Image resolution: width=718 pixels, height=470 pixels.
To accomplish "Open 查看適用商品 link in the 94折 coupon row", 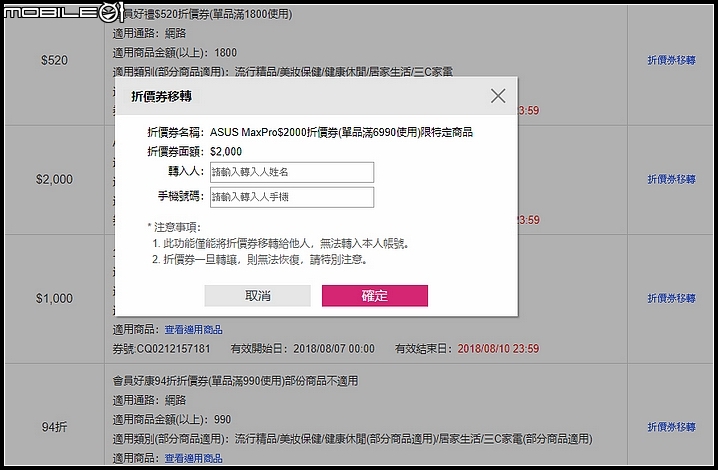I will click(193, 458).
